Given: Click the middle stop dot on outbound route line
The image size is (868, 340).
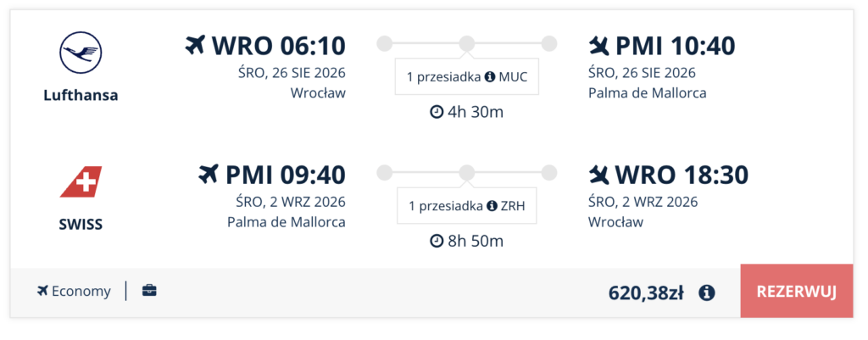Looking at the screenshot, I should click(x=467, y=43).
